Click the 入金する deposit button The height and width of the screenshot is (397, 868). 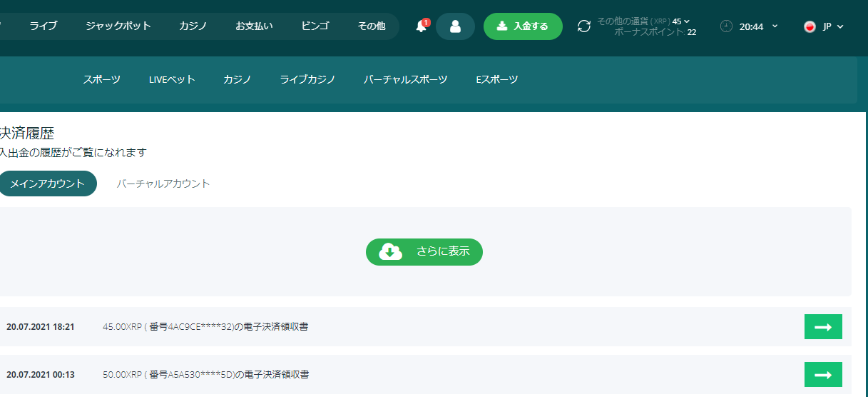(523, 26)
